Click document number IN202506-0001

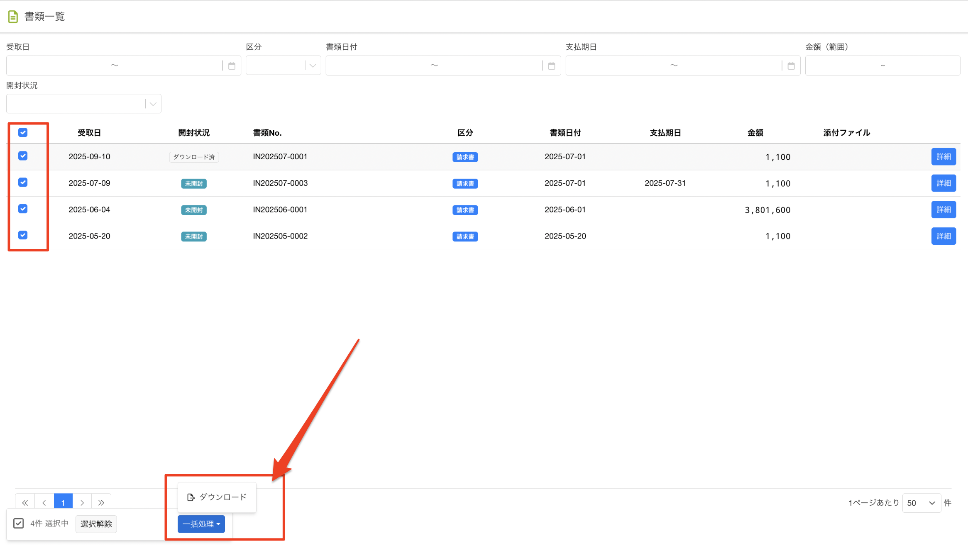(x=280, y=209)
